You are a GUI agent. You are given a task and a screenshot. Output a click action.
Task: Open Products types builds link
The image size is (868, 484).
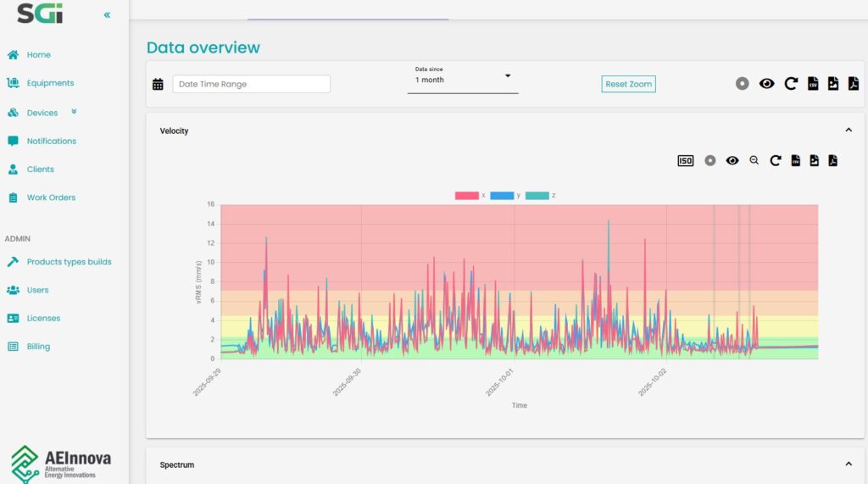pyautogui.click(x=69, y=262)
